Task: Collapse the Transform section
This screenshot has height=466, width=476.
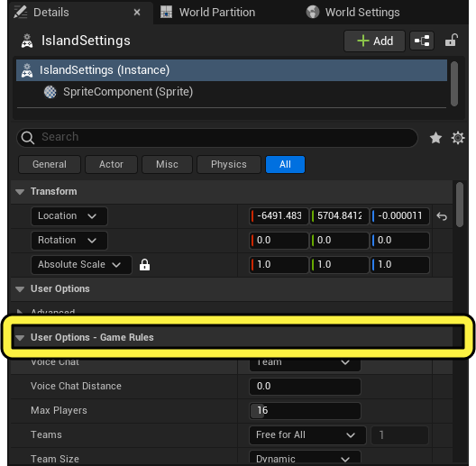Action: [x=20, y=192]
